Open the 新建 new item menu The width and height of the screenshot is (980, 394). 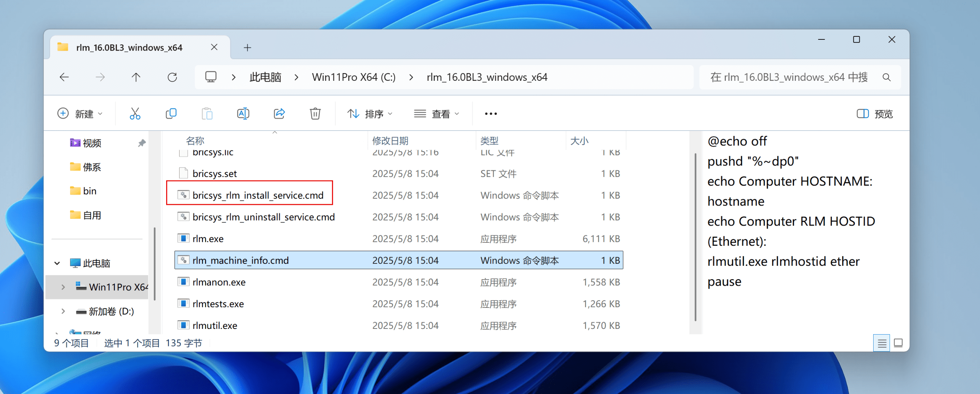pyautogui.click(x=80, y=114)
